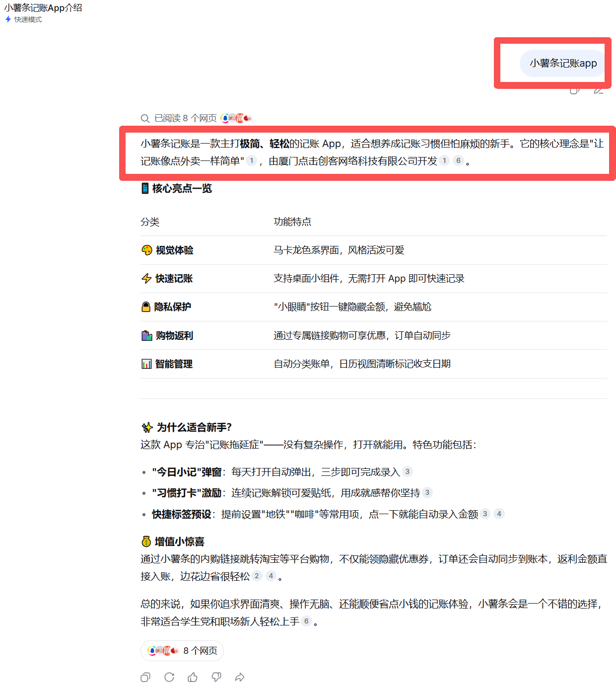Click the user message bubble 小薯条记账app
The image size is (616, 692).
point(563,63)
